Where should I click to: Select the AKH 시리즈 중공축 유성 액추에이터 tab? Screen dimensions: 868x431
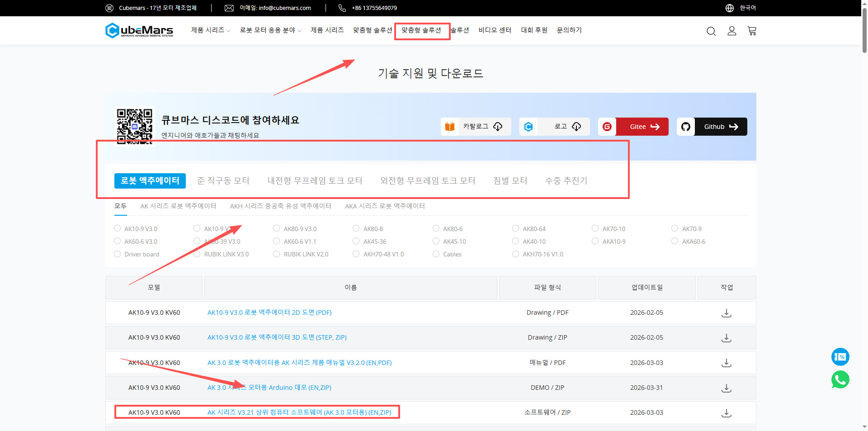coord(280,206)
